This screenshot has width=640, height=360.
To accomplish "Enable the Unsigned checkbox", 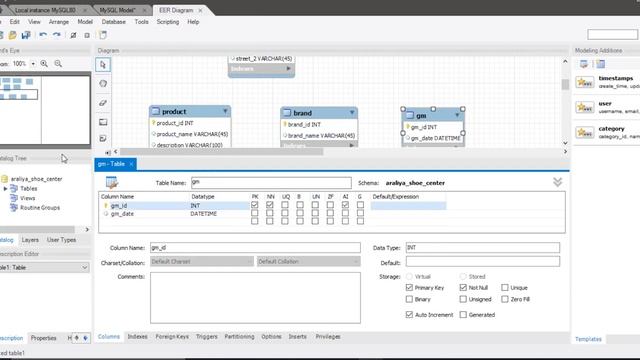I will click(463, 299).
